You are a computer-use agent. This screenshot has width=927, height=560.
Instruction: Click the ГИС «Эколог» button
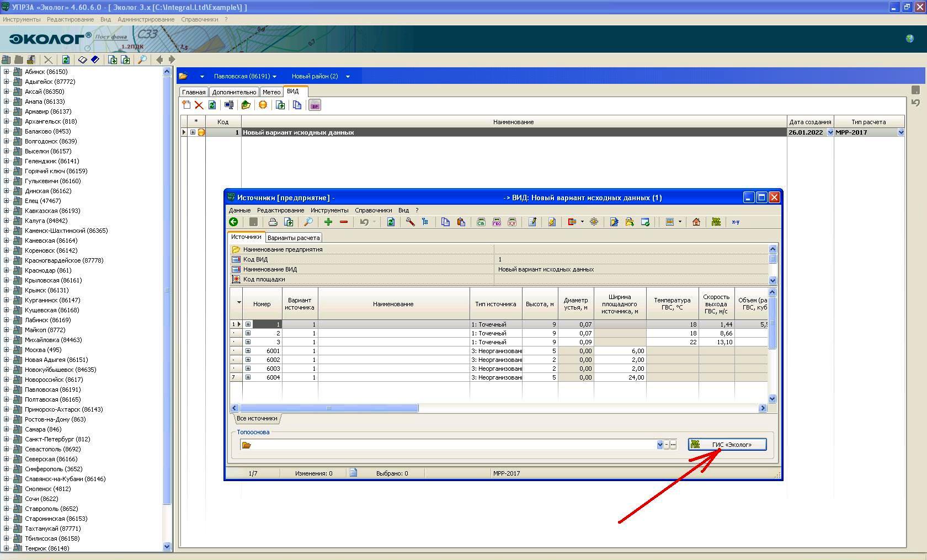(727, 445)
